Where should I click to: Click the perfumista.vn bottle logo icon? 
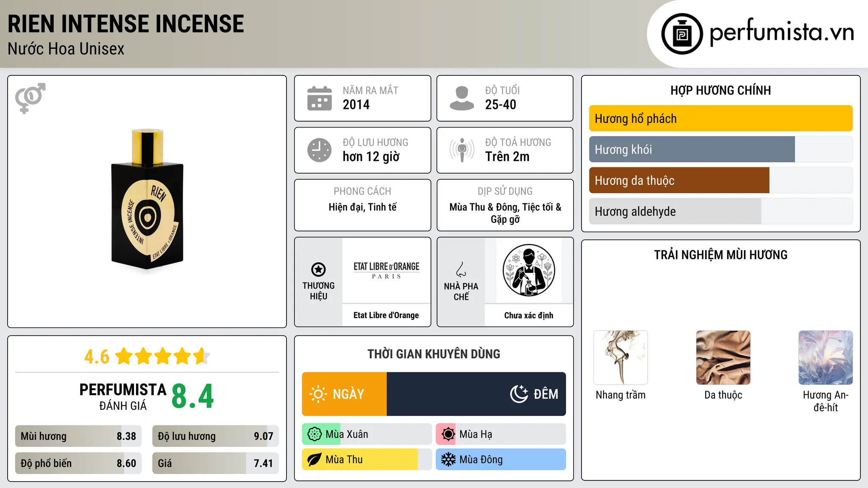[x=682, y=34]
